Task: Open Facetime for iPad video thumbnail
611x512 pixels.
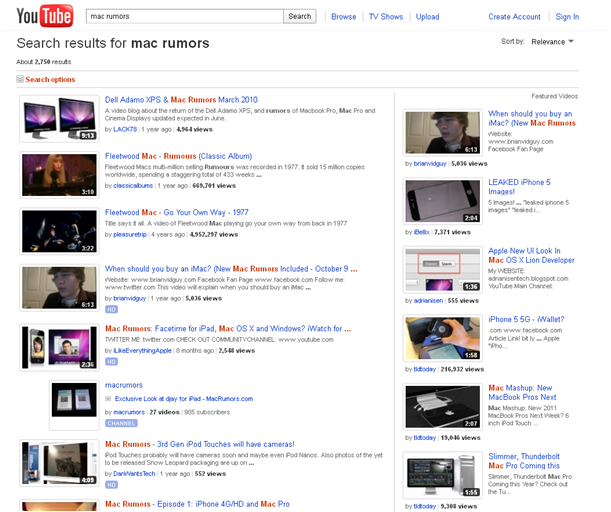Action: [x=59, y=347]
